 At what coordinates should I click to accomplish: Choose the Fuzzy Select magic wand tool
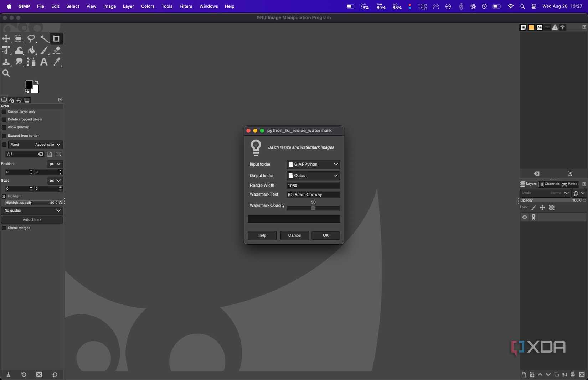tap(44, 38)
